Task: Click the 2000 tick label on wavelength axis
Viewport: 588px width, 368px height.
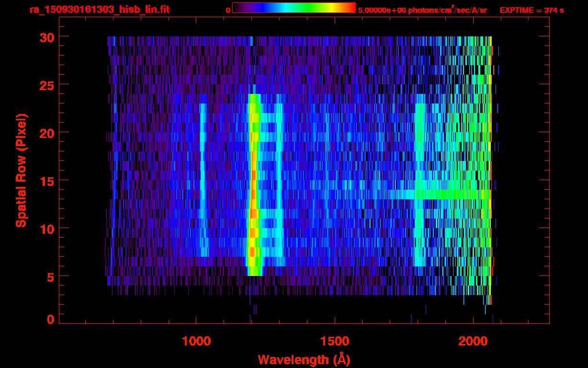Action: tap(474, 341)
